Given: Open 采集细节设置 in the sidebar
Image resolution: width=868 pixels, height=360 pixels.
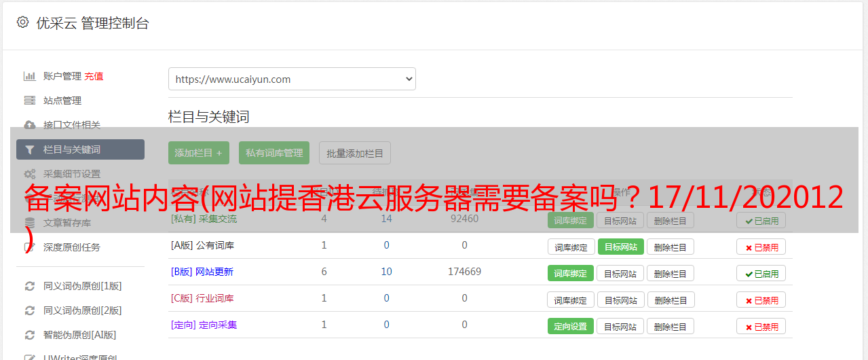Looking at the screenshot, I should (x=72, y=174).
